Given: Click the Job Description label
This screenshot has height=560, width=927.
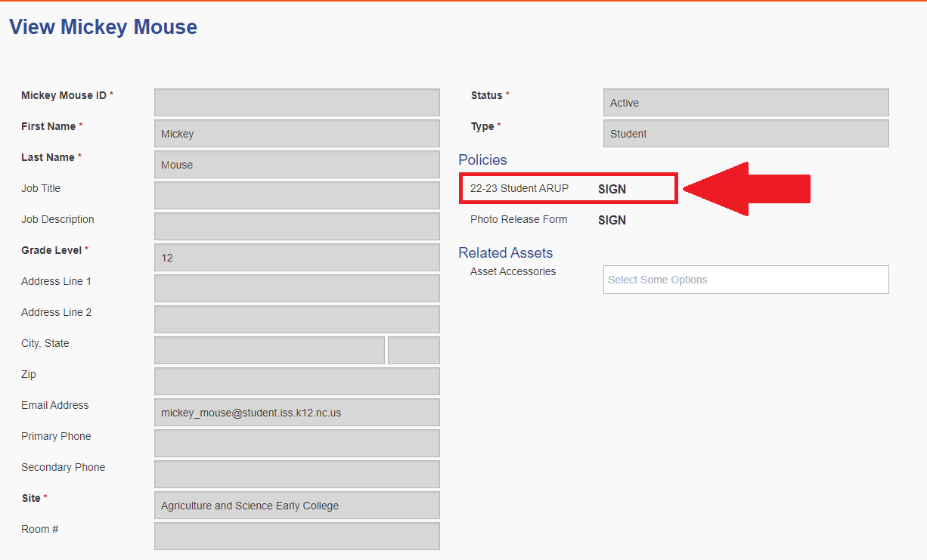Looking at the screenshot, I should [x=57, y=219].
